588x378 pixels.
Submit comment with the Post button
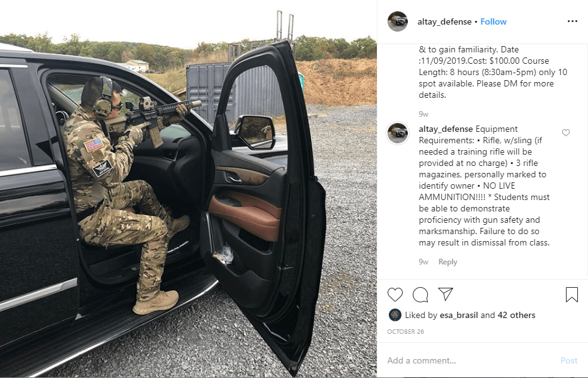[x=569, y=360]
